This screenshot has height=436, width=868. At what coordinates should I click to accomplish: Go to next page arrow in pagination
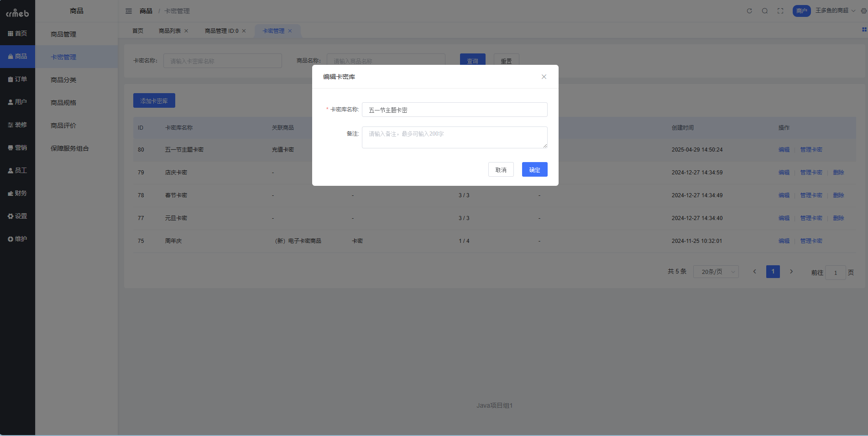click(x=791, y=272)
